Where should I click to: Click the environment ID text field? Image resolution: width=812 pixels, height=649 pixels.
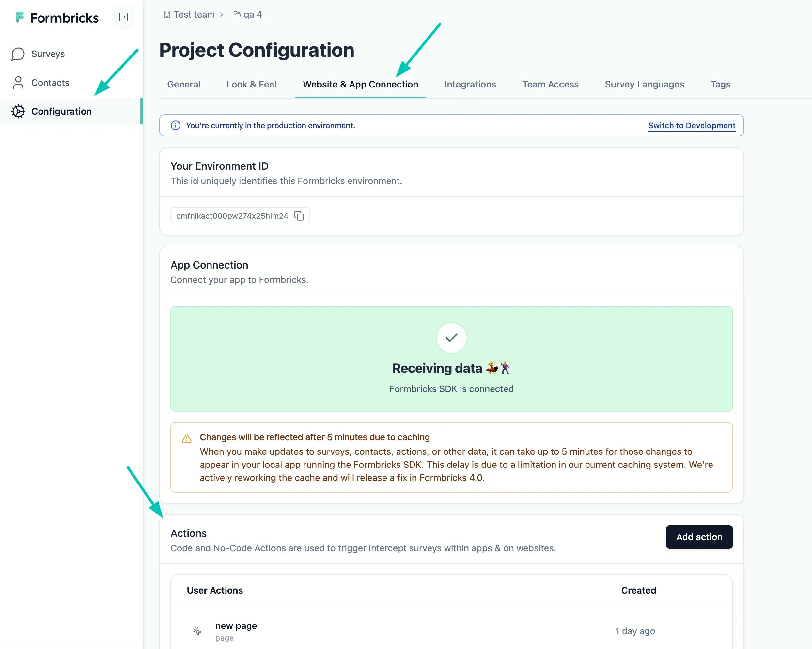point(232,216)
